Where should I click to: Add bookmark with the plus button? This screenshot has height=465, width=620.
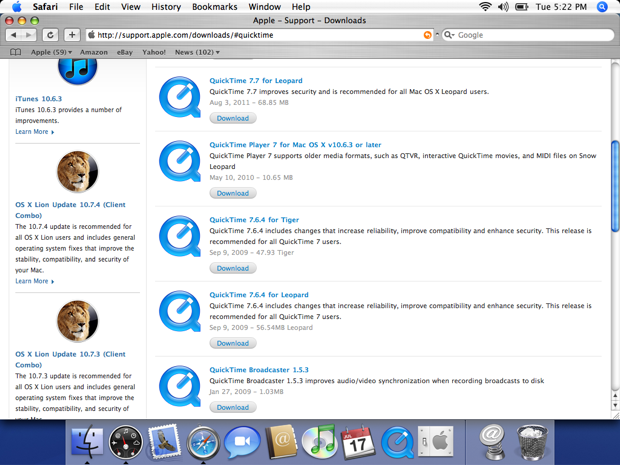tap(72, 35)
